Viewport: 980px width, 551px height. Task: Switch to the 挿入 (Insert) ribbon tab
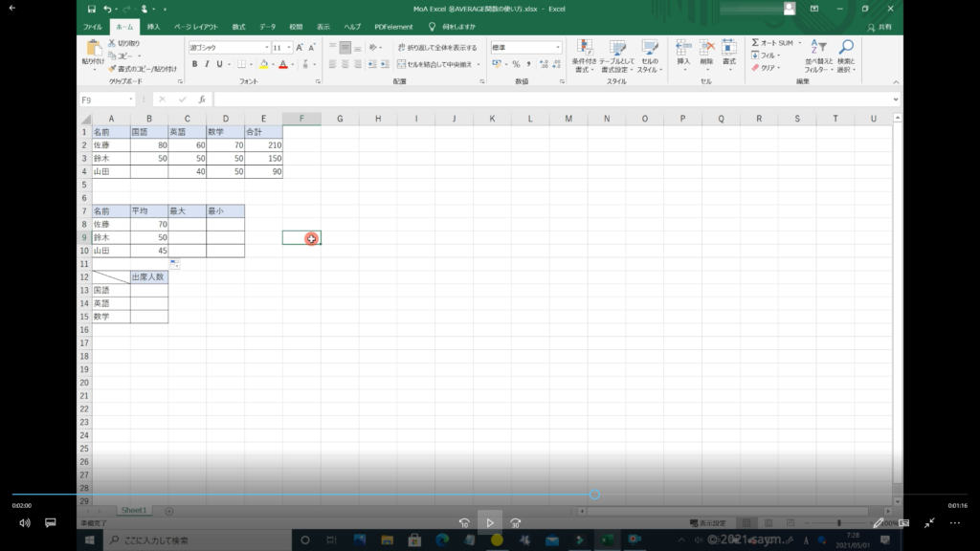click(x=153, y=27)
